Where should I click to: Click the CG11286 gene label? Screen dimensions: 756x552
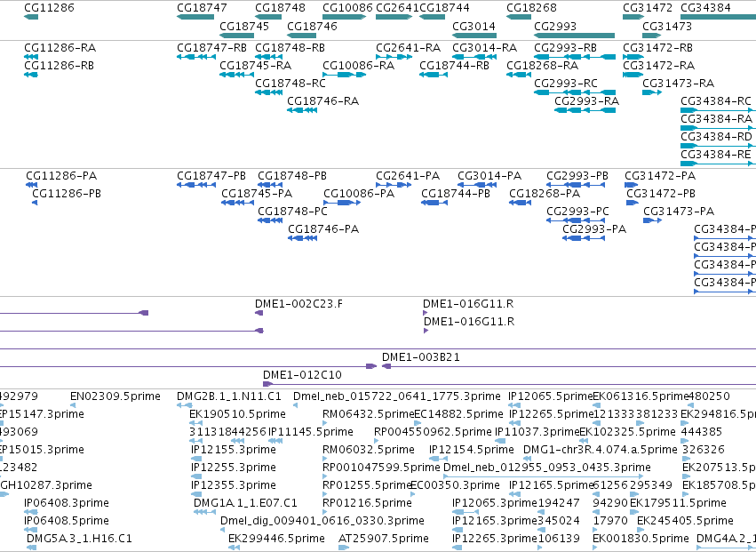pos(49,8)
